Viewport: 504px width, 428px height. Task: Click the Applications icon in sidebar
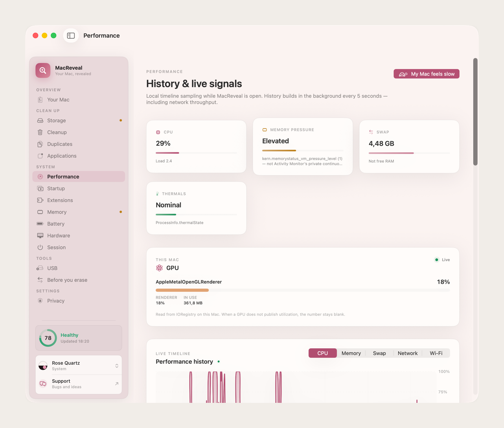pyautogui.click(x=40, y=156)
